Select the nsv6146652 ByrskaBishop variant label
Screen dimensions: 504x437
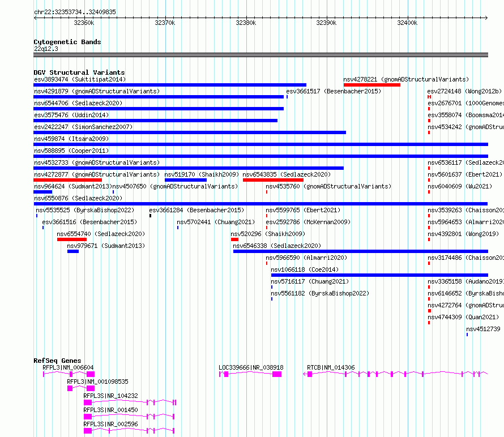coord(465,293)
